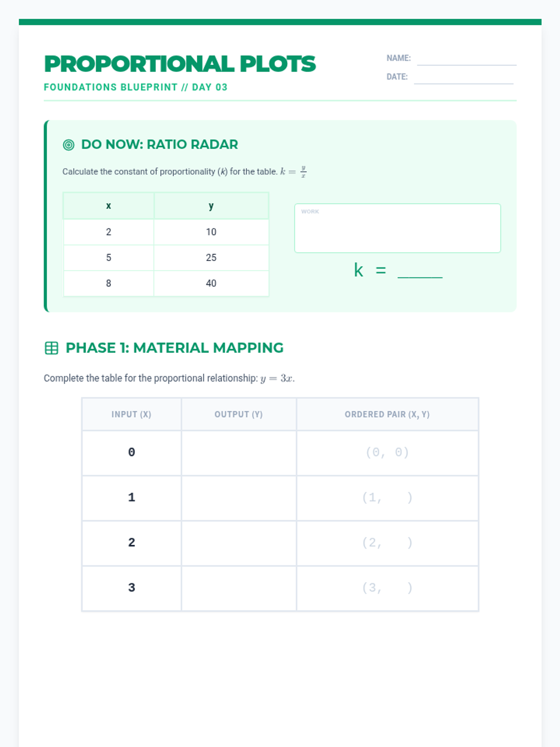Click inside the Work box
Screen dimensions: 560x747
tap(398, 228)
